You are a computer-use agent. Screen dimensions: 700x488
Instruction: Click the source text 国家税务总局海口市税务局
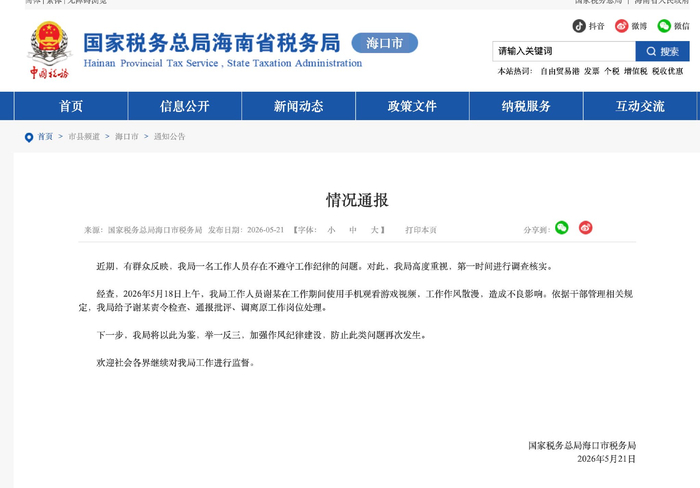coord(155,230)
